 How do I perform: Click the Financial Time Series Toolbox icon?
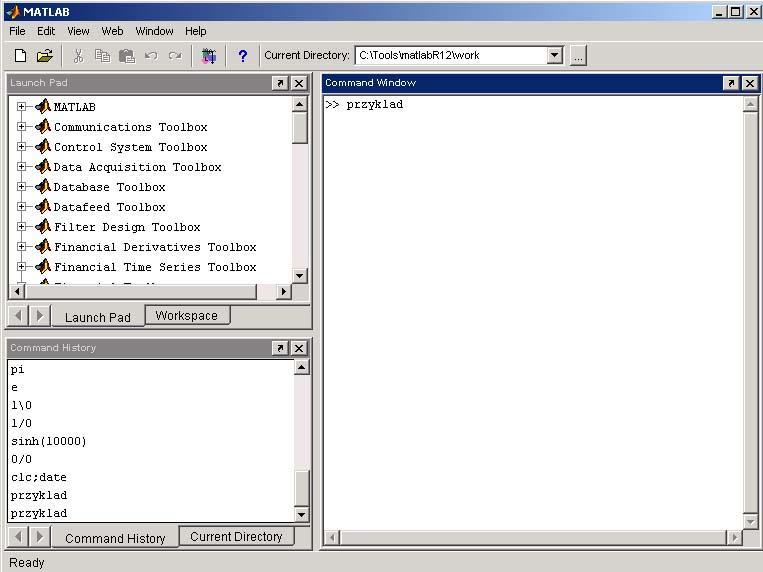tap(43, 266)
